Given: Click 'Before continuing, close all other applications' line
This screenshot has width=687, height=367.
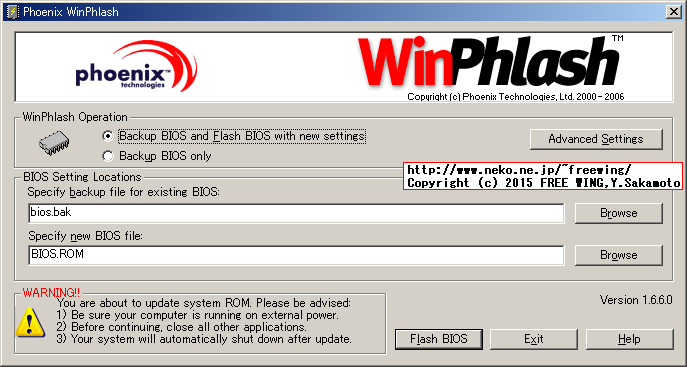Looking at the screenshot, I should click(x=181, y=327).
